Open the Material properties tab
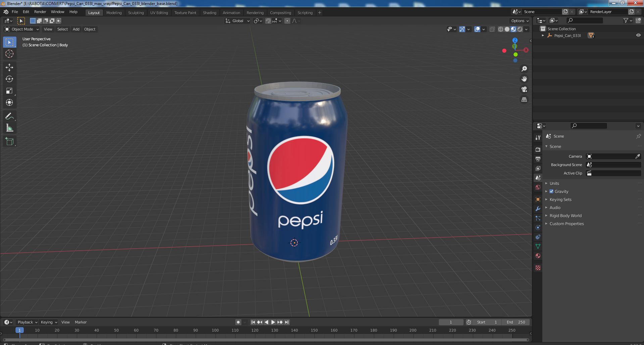Viewport: 644px width, 345px height. [x=538, y=256]
